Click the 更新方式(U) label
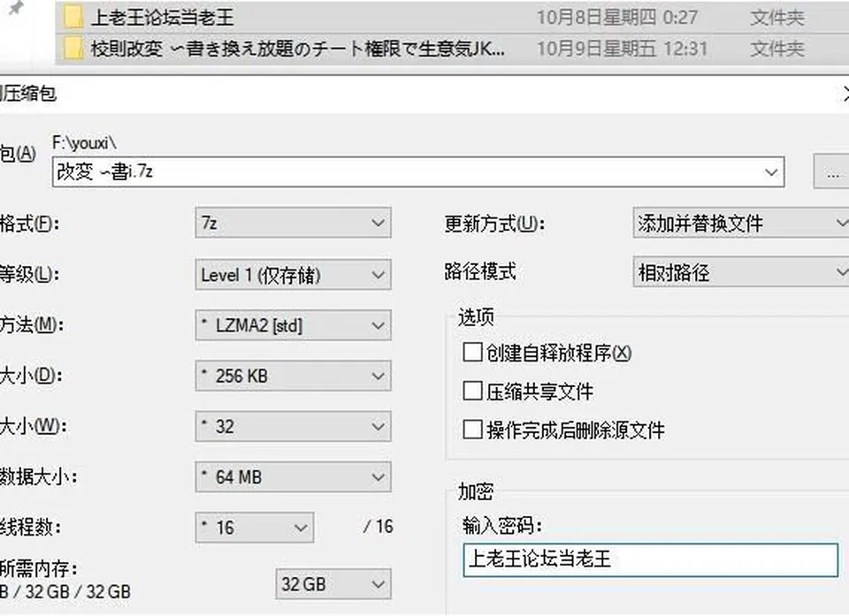Image resolution: width=849 pixels, height=616 pixels. point(494,223)
